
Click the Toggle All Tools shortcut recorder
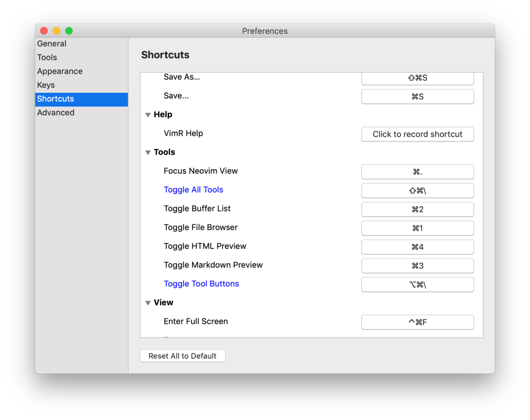(x=418, y=190)
